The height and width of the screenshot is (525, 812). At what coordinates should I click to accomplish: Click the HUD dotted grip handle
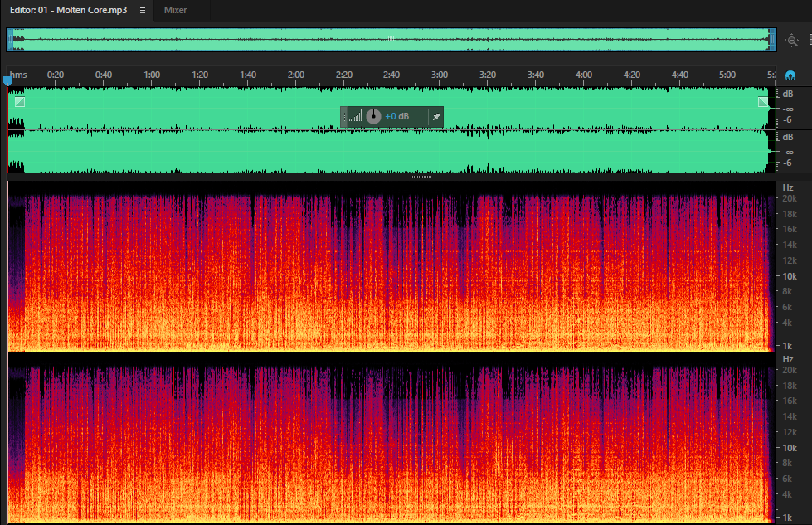(x=343, y=117)
